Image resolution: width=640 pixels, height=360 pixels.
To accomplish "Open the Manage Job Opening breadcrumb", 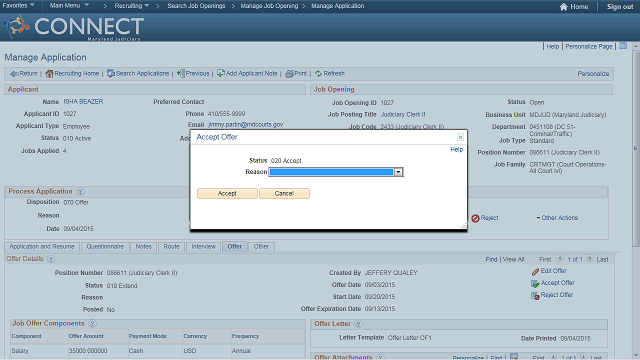I will pos(269,6).
